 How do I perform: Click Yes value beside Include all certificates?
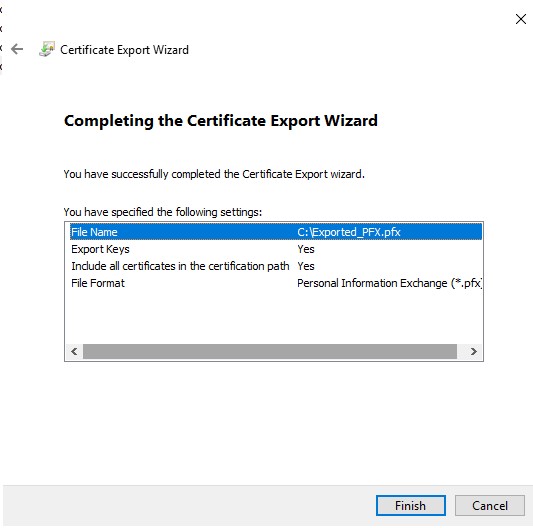pyautogui.click(x=306, y=266)
